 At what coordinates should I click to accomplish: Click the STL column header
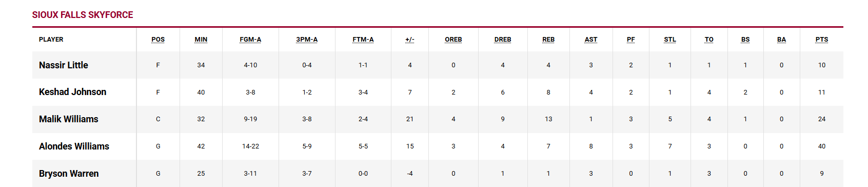pyautogui.click(x=670, y=40)
